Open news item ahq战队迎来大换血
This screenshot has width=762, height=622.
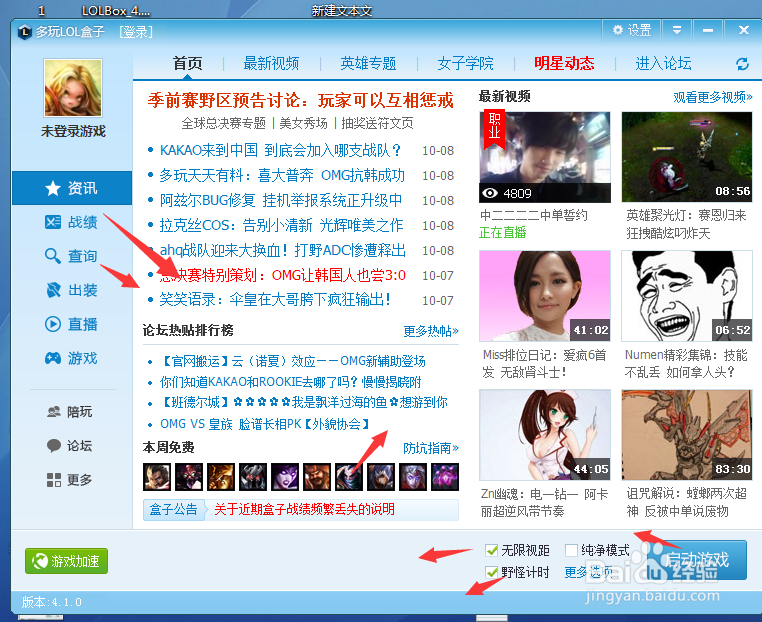(x=282, y=250)
